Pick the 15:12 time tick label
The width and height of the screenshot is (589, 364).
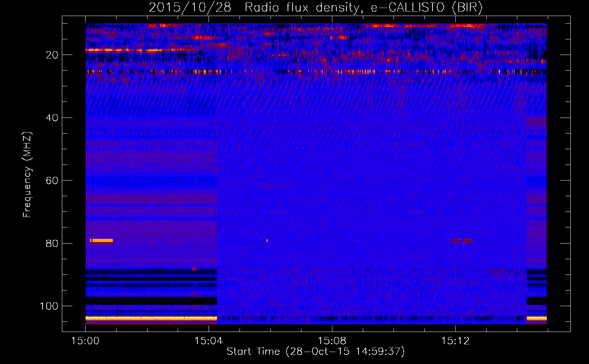455,341
